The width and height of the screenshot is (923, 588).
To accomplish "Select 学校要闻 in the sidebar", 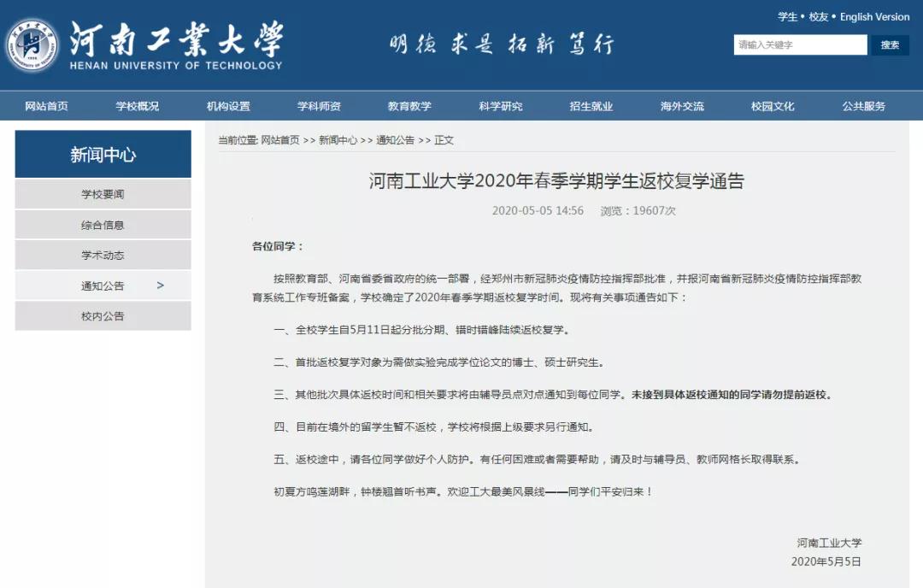I will tap(103, 194).
